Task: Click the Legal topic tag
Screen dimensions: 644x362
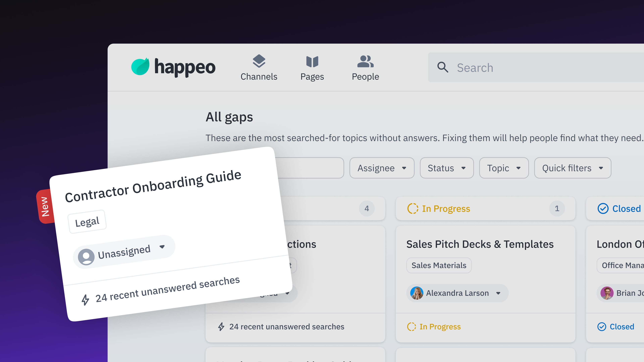Action: click(x=87, y=222)
